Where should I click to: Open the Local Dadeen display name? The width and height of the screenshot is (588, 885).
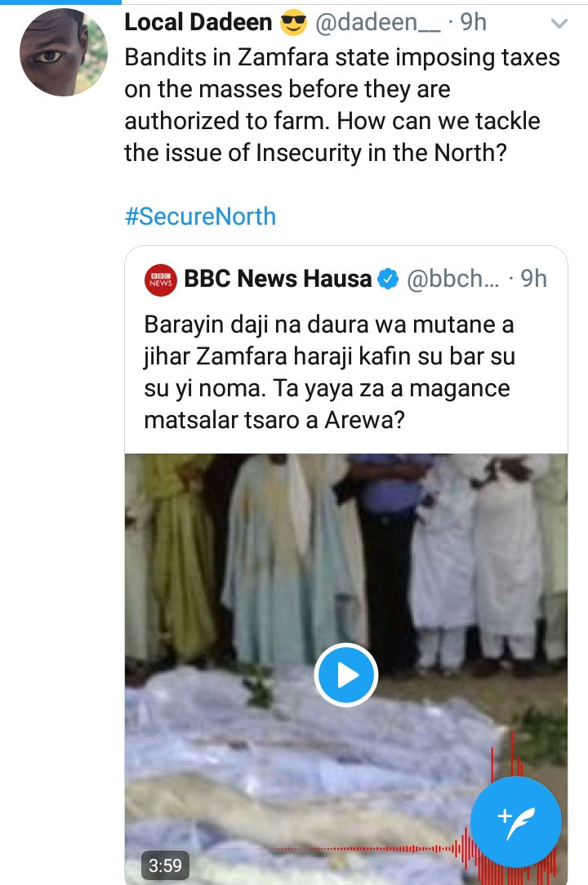(198, 23)
